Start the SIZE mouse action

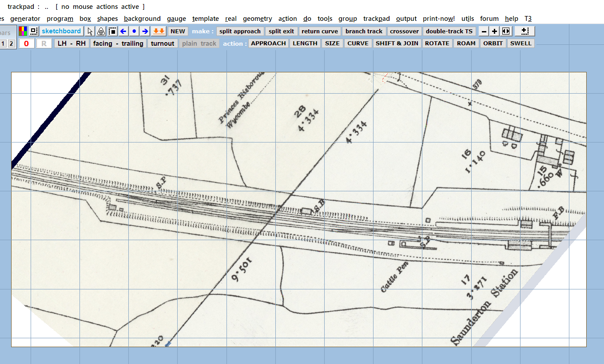click(332, 43)
